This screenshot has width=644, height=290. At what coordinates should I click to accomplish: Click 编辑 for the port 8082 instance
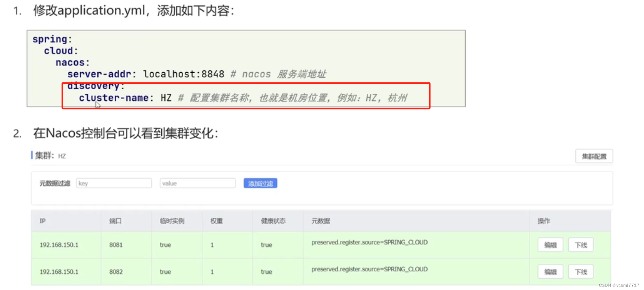550,272
